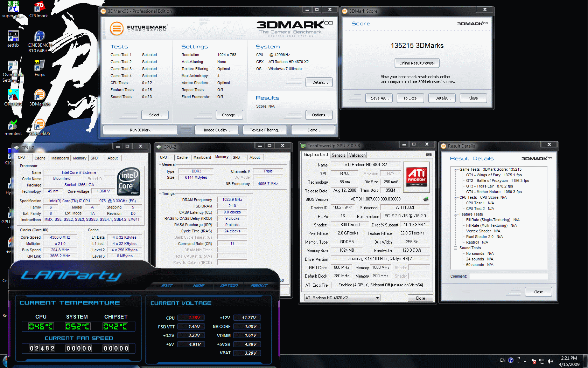Screen dimensions: 588x368
Task: Click Close in the Result Details window
Action: tap(538, 292)
